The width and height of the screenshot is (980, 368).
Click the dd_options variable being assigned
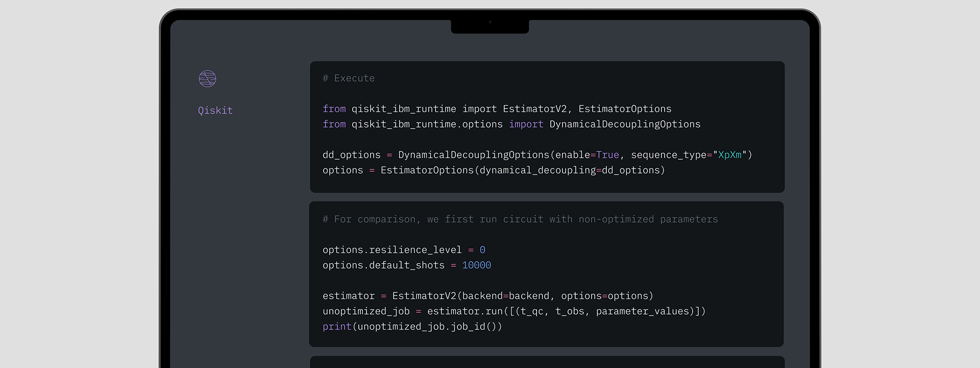coord(351,155)
